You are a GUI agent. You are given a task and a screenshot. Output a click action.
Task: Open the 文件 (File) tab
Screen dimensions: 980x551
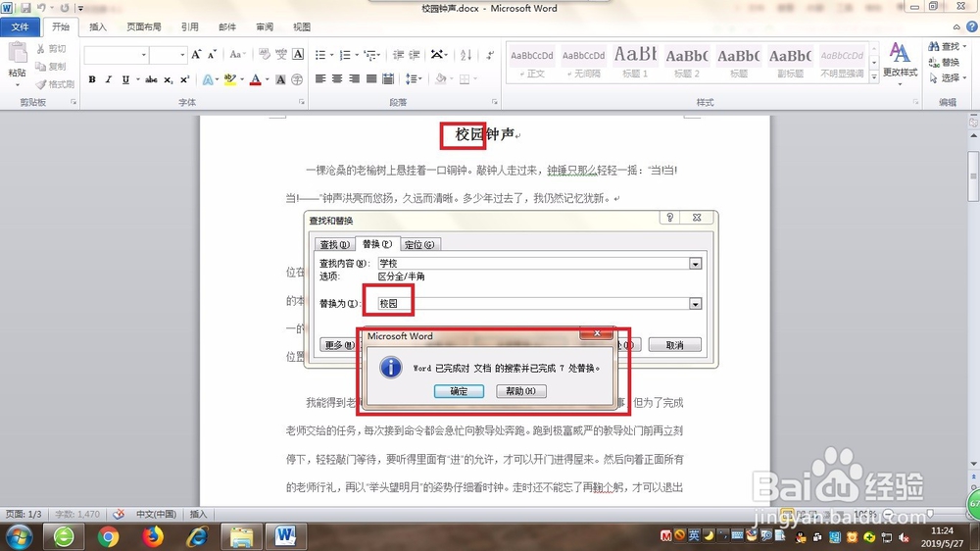point(20,26)
